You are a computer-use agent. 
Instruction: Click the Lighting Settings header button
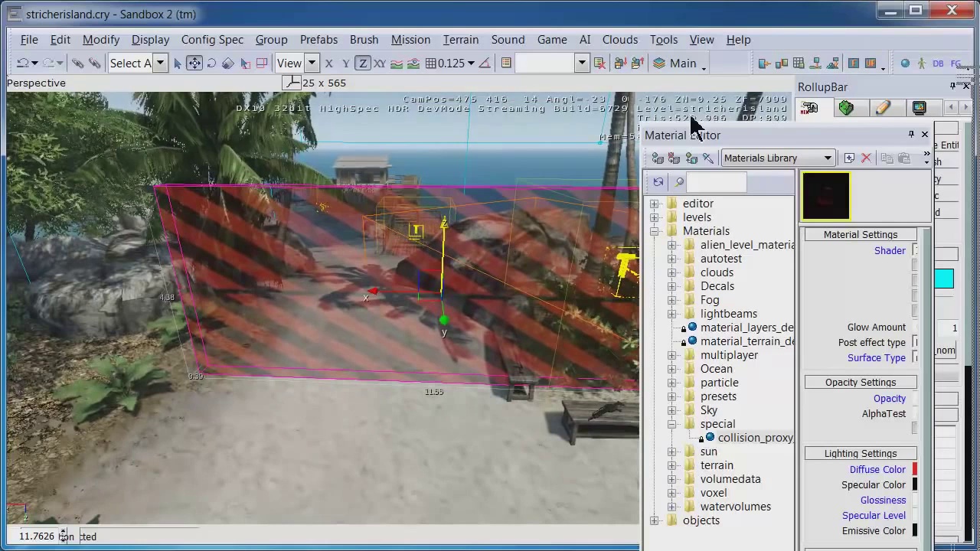point(860,454)
